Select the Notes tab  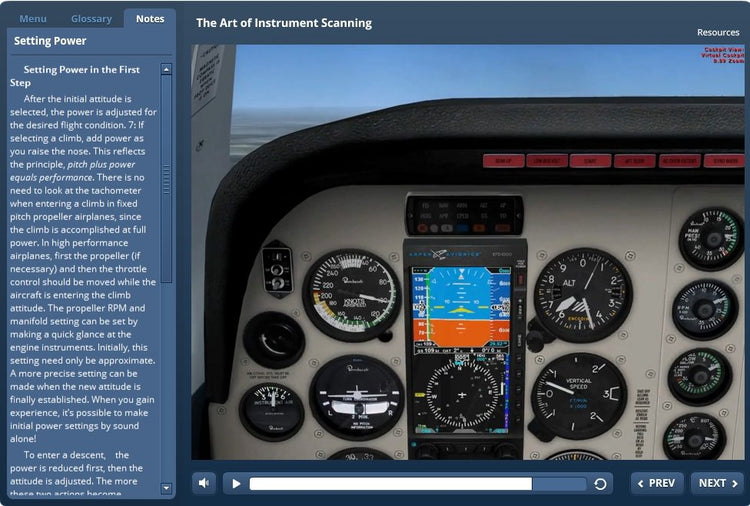coord(150,19)
